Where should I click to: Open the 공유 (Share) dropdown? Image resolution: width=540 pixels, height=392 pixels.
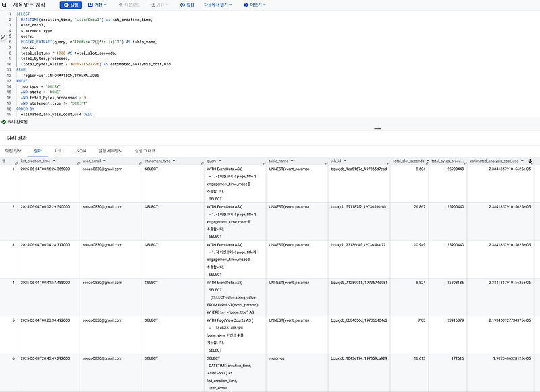159,5
